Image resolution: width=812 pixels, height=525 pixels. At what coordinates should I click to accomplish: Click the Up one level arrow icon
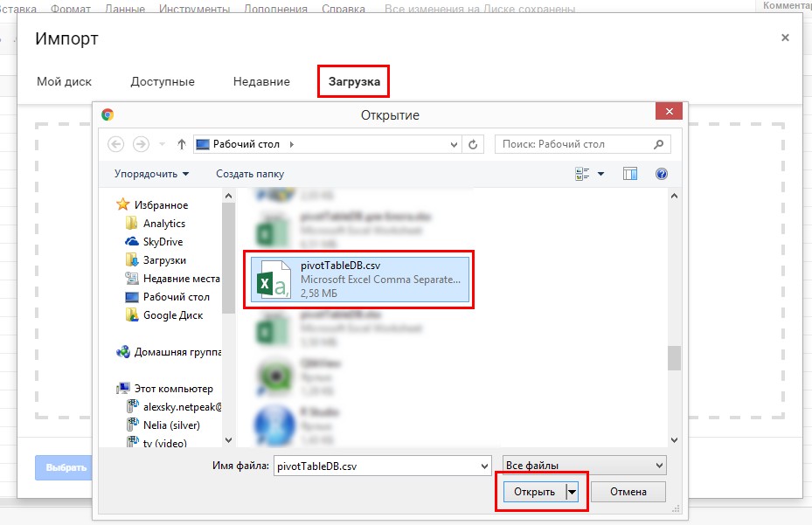[x=182, y=144]
